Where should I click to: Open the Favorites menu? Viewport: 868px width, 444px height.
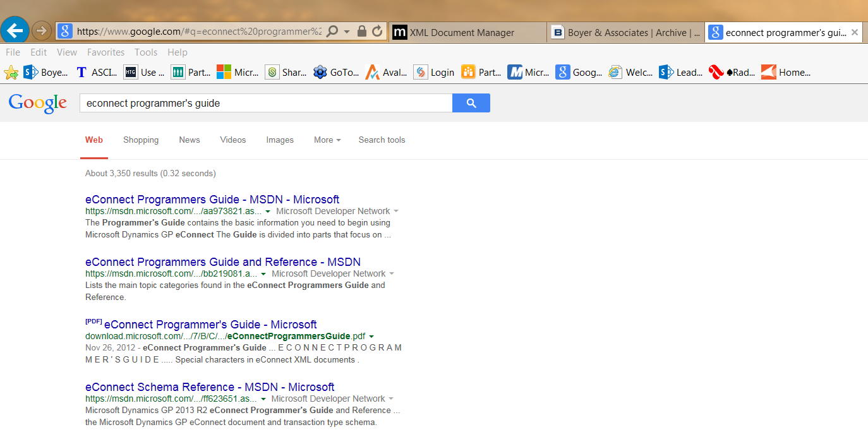(106, 52)
